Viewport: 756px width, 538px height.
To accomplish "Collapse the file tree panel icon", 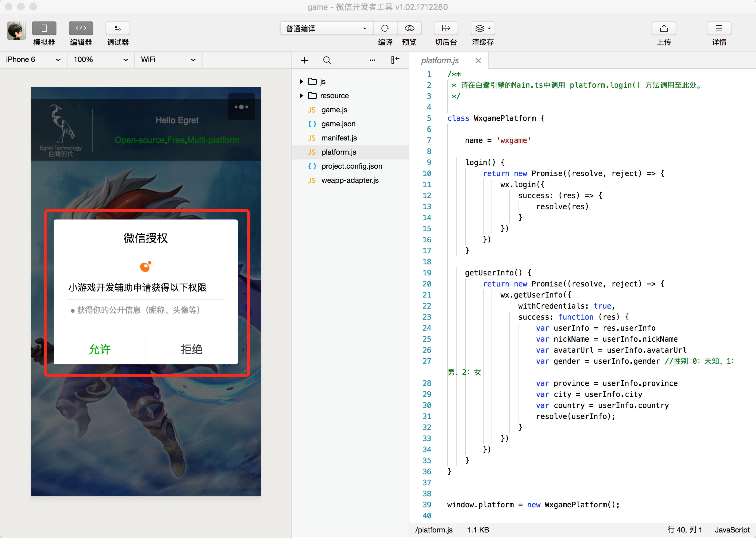I will [x=395, y=60].
